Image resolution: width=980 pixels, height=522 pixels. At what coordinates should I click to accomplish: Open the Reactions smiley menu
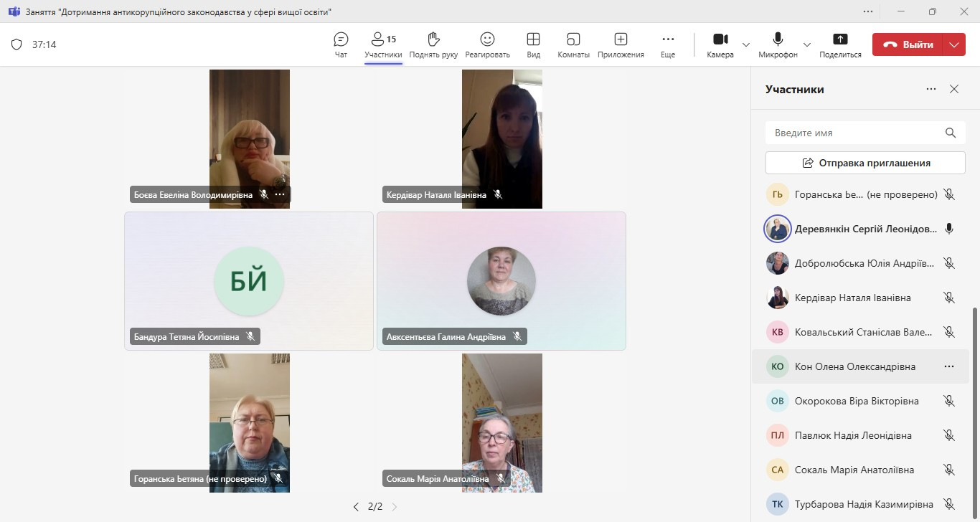(x=487, y=39)
